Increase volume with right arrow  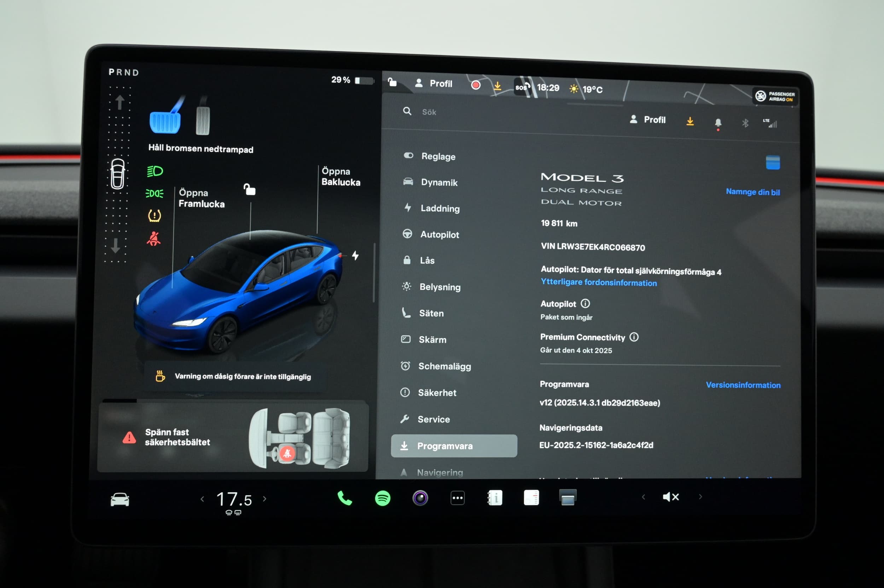coord(700,496)
